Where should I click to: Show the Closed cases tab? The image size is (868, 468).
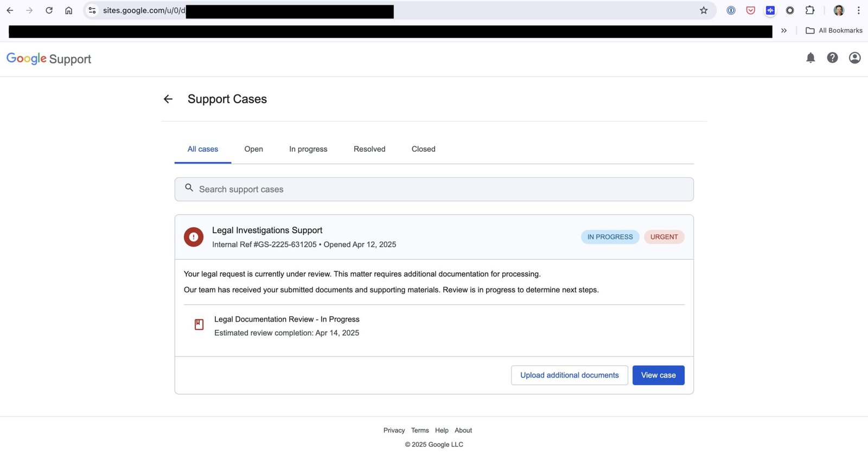click(423, 149)
